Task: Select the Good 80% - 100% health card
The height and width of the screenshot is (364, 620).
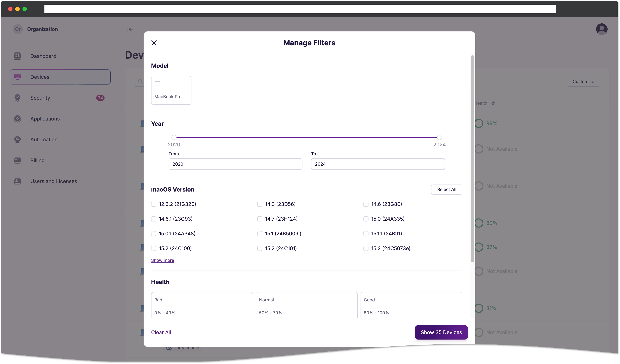Action: click(x=411, y=305)
